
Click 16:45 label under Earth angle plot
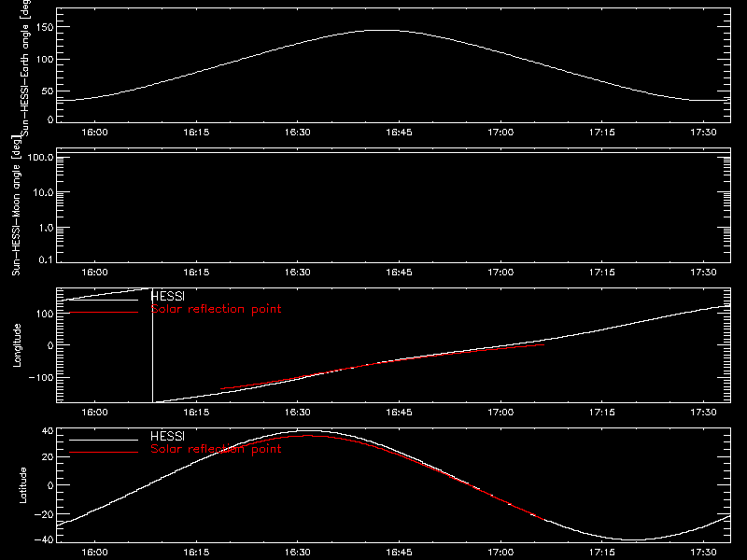[x=399, y=133]
